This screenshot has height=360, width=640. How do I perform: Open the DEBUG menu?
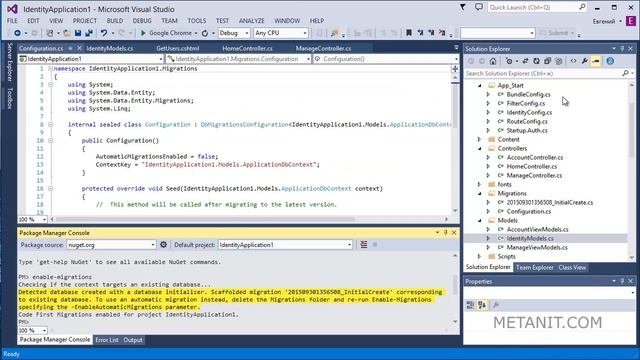(x=142, y=20)
